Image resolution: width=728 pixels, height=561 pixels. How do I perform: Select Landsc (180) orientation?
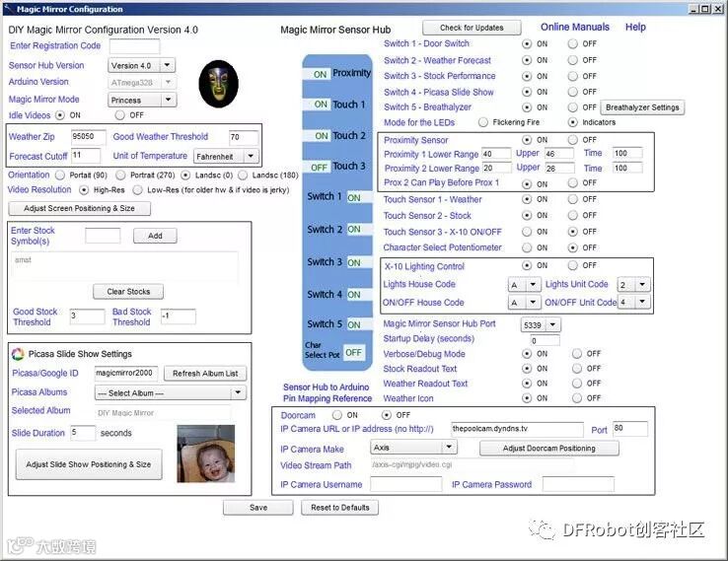coord(243,175)
